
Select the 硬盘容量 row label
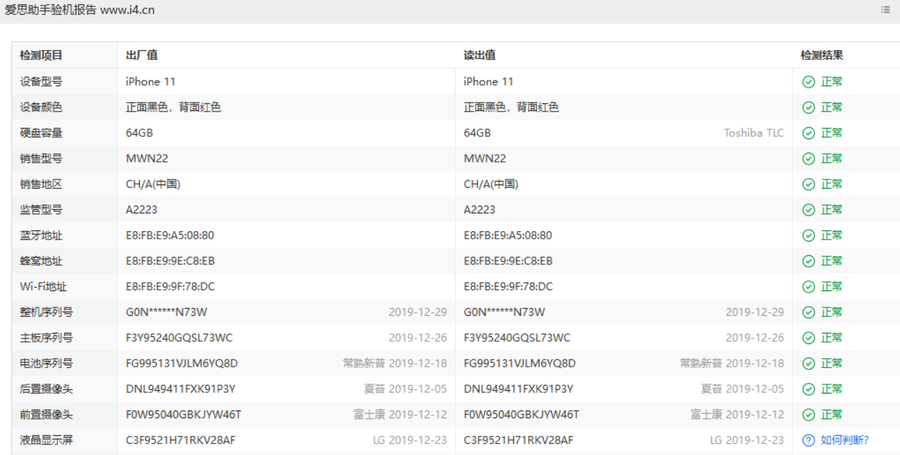click(41, 133)
